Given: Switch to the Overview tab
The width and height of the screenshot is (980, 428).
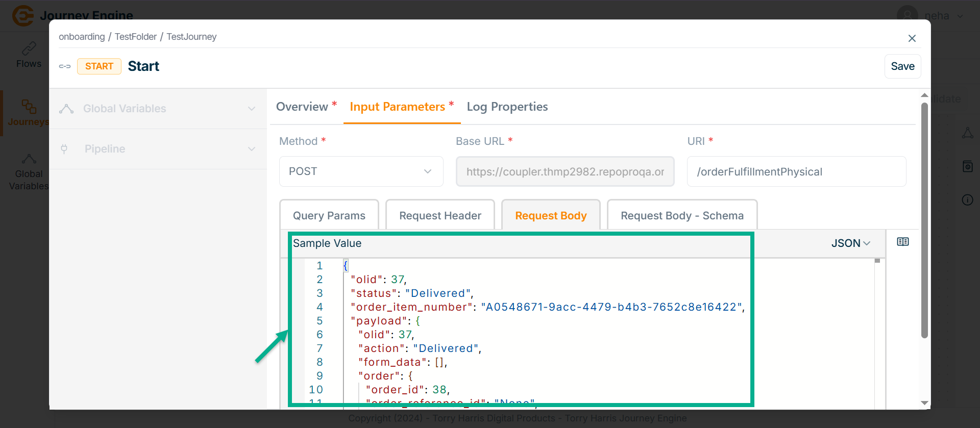Looking at the screenshot, I should pyautogui.click(x=302, y=107).
